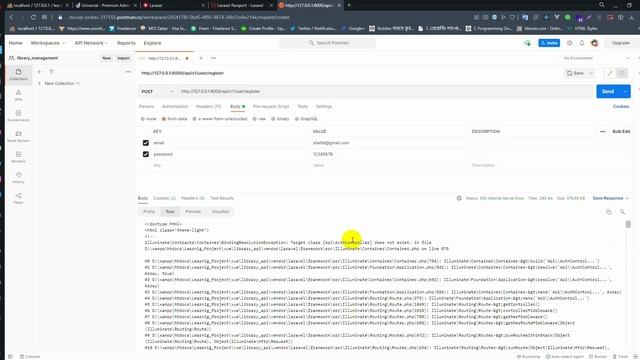Open the Collections sidebar panel

pos(18,74)
